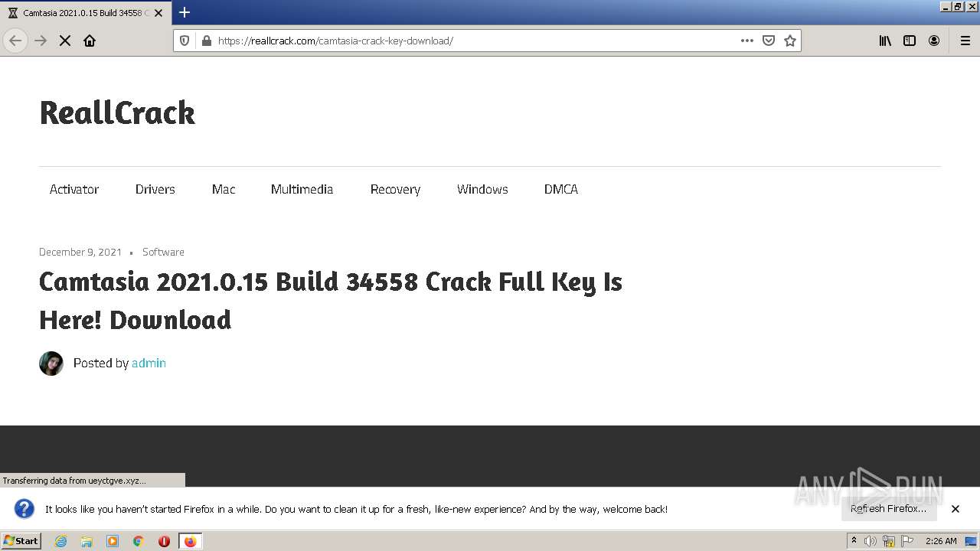
Task: Open a new tab with plus button
Action: (x=185, y=12)
